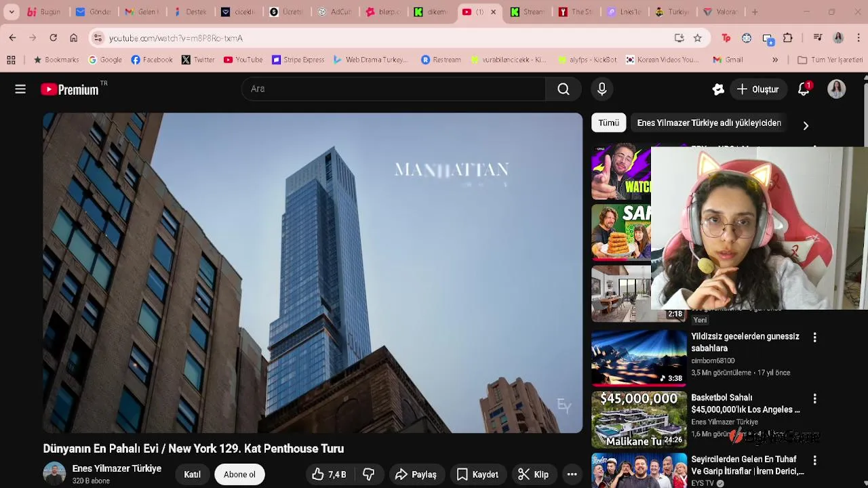Open the media controls toolbar icon
Image resolution: width=868 pixels, height=488 pixels.
click(x=818, y=38)
